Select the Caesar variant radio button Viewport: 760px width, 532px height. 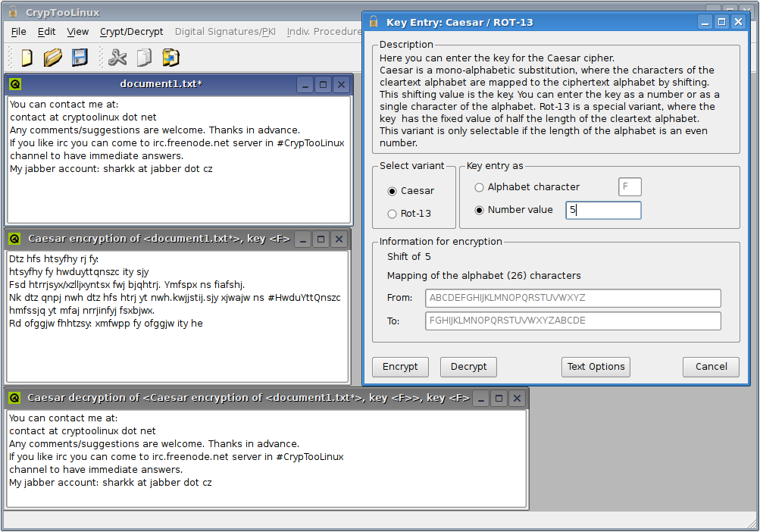392,191
